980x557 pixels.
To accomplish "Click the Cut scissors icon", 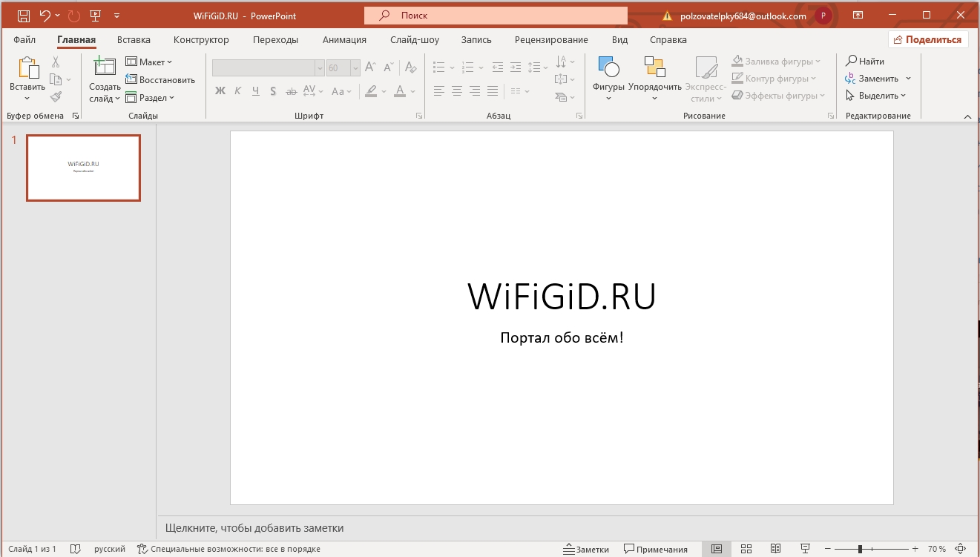I will pos(56,62).
